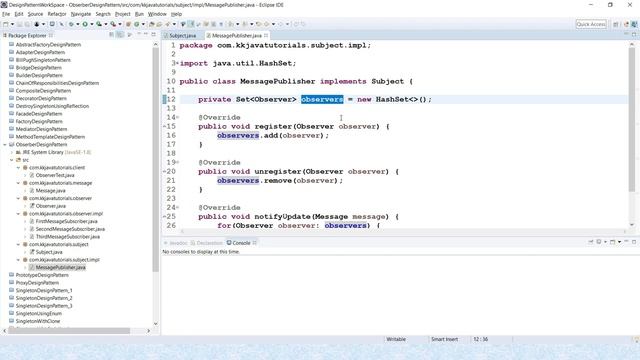
Task: Collapse All in Package Explorer toolbar
Action: [x=111, y=35]
